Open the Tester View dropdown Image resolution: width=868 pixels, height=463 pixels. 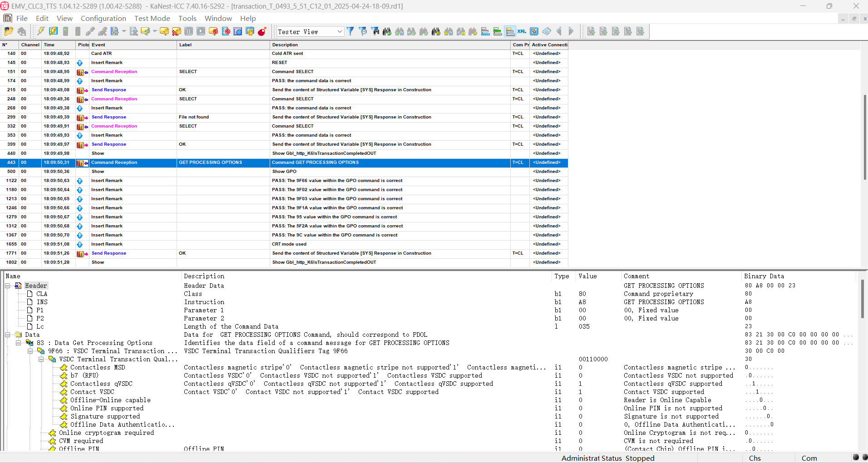tap(339, 32)
